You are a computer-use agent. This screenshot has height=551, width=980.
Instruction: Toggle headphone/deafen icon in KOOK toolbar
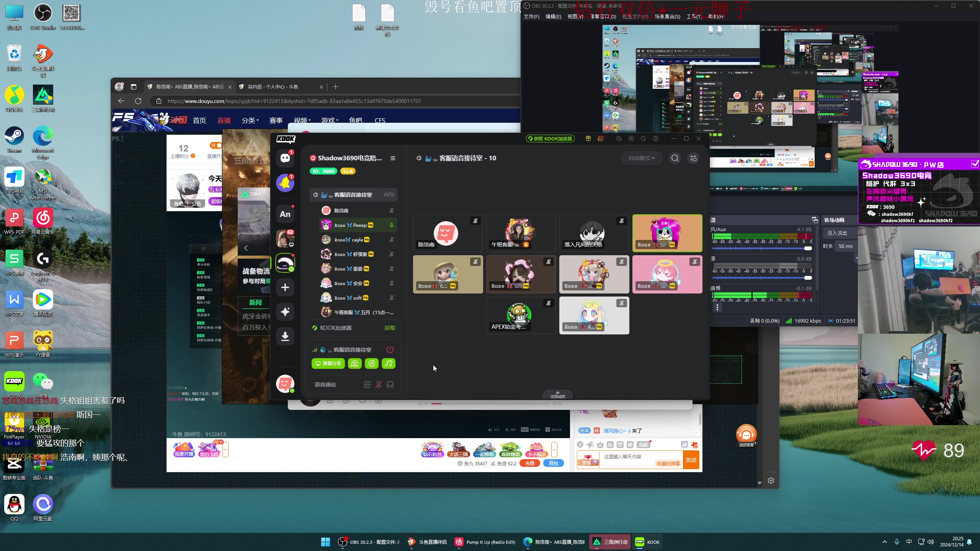tap(390, 384)
